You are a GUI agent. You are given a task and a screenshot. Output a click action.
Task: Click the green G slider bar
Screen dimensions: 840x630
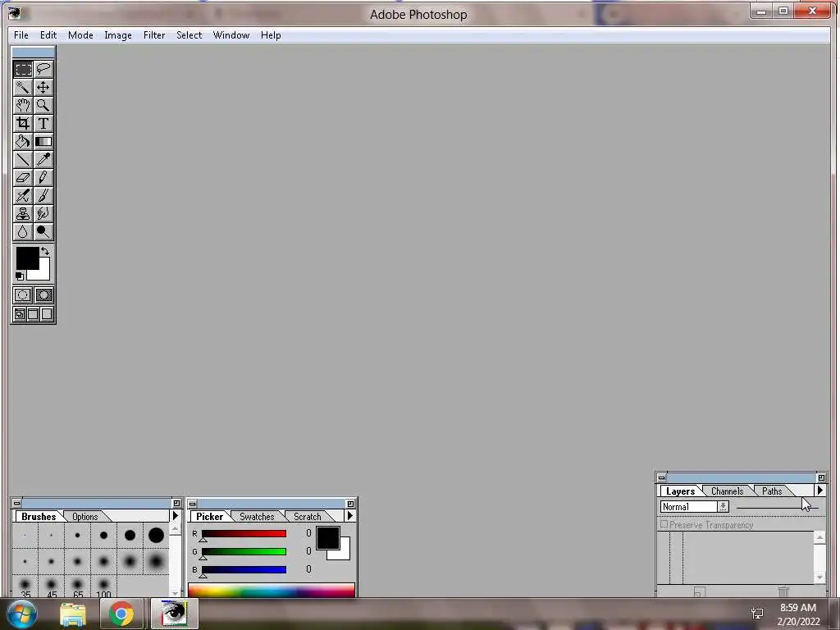(x=244, y=552)
